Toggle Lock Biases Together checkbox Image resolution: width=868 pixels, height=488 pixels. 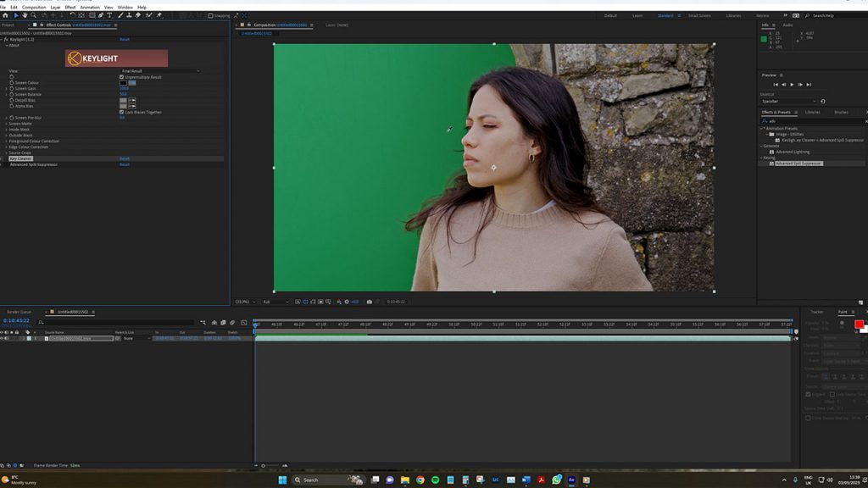point(122,112)
